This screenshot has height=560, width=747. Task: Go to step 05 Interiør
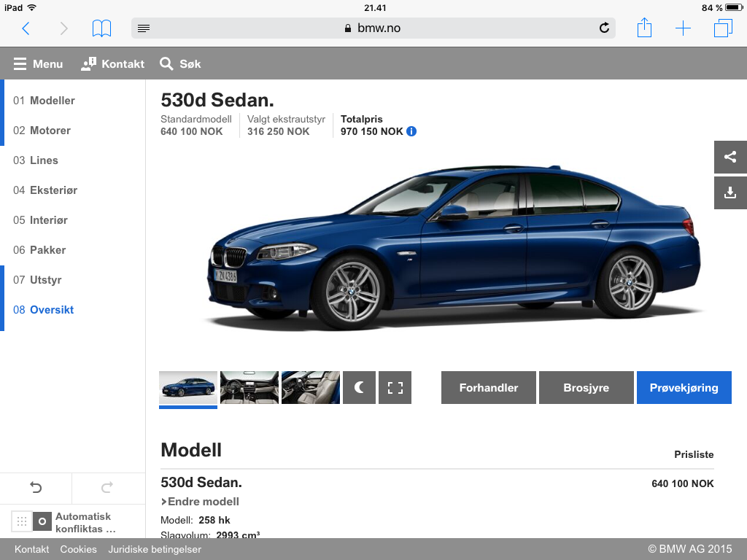[x=41, y=220]
